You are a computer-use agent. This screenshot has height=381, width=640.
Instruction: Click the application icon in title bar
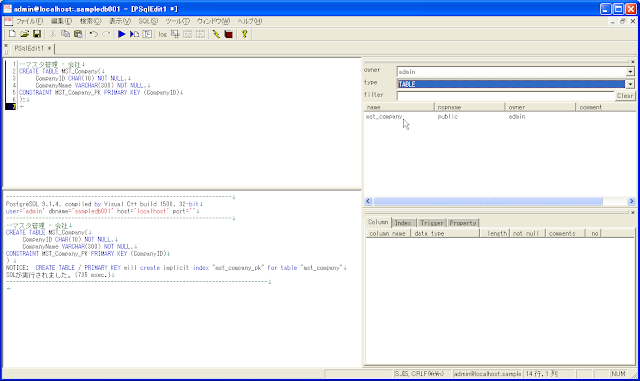pos(7,9)
